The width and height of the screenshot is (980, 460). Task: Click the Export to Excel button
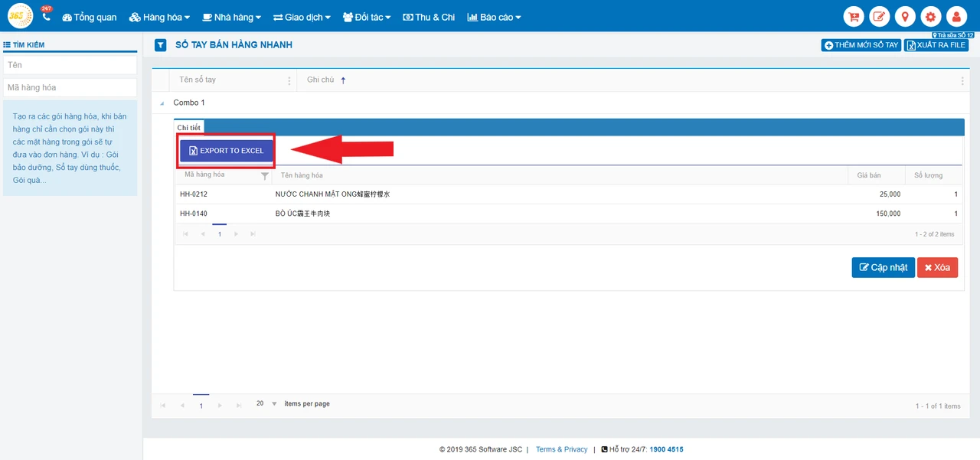tap(227, 151)
